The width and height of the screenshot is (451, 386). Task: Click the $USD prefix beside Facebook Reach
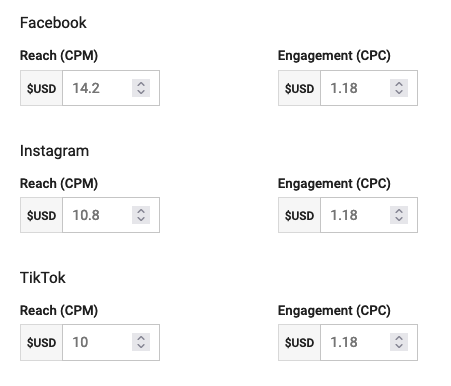tap(41, 88)
